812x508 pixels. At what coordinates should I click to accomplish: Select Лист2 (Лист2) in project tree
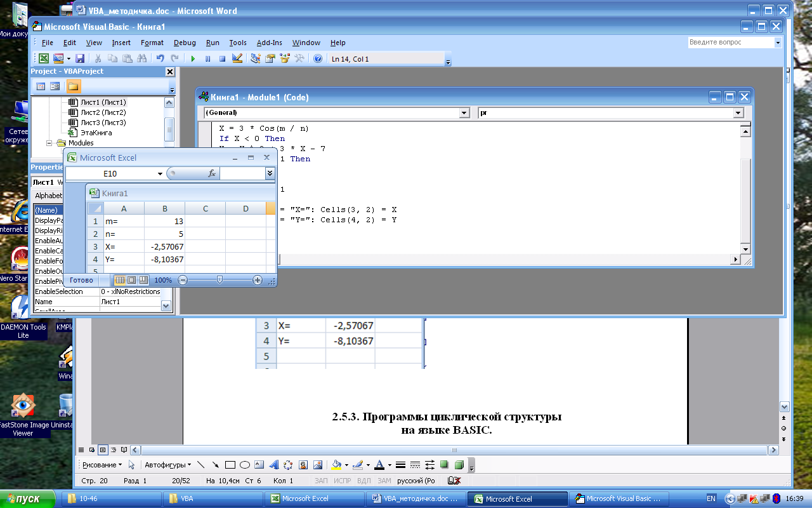pyautogui.click(x=103, y=112)
